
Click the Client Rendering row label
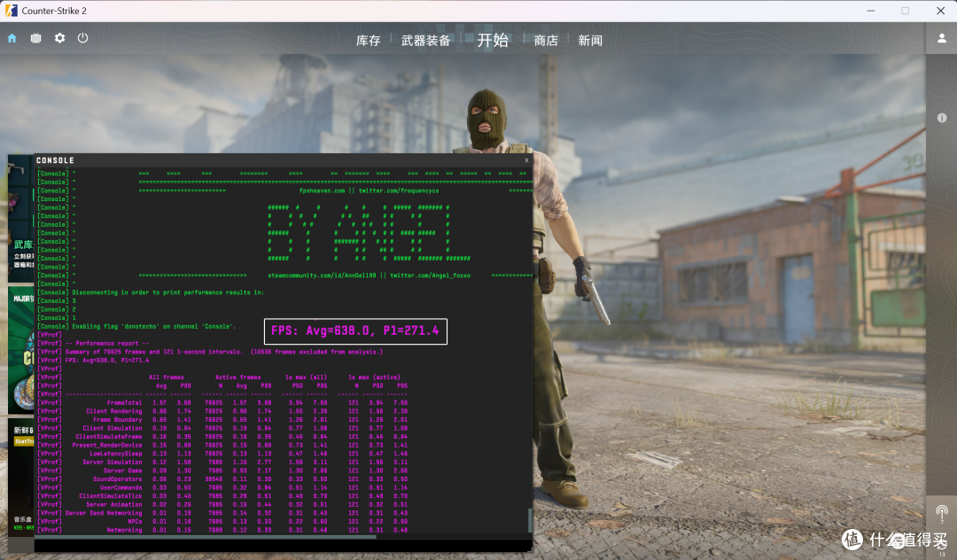(x=114, y=411)
